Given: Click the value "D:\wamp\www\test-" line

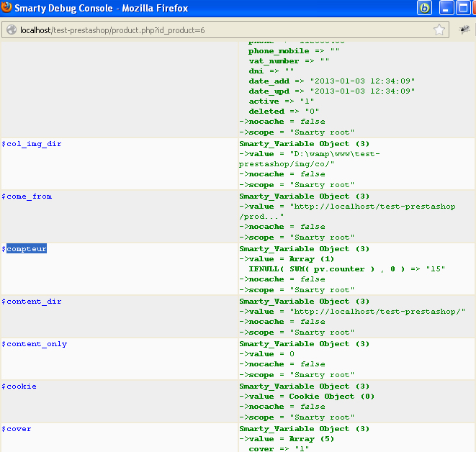Looking at the screenshot, I should 310,154.
